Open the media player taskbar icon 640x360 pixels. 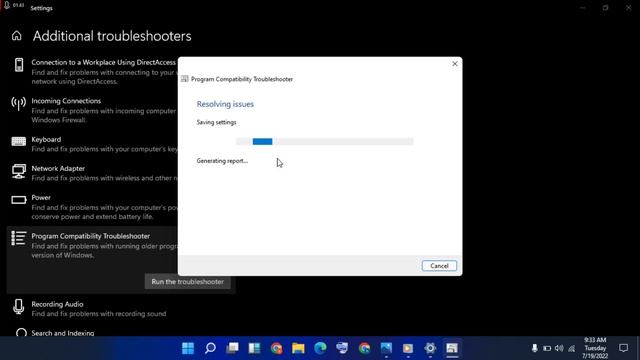pos(408,348)
